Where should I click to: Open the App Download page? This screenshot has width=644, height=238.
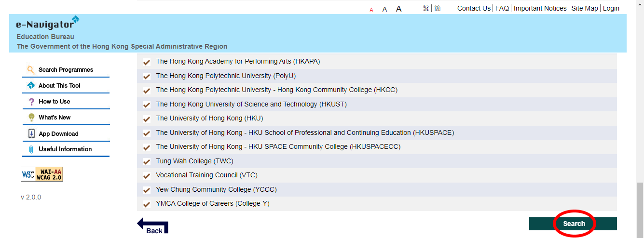(66, 133)
